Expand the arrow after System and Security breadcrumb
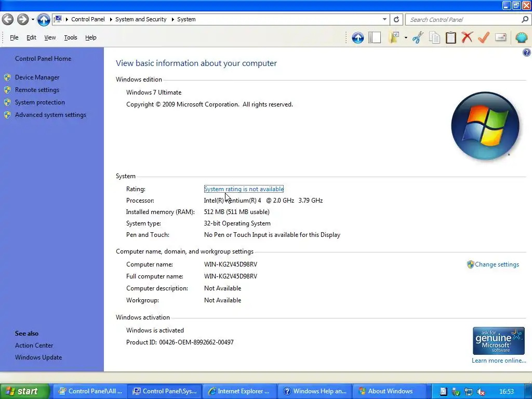Screen dimensions: 532x399 click(x=172, y=19)
